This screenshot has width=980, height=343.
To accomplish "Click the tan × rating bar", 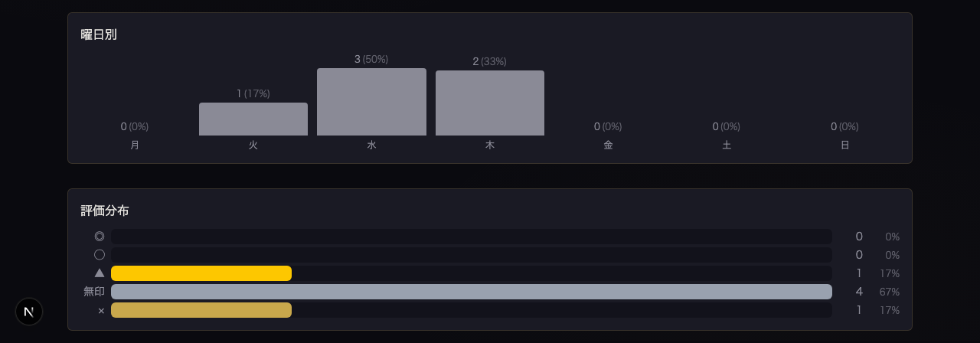I will point(201,310).
